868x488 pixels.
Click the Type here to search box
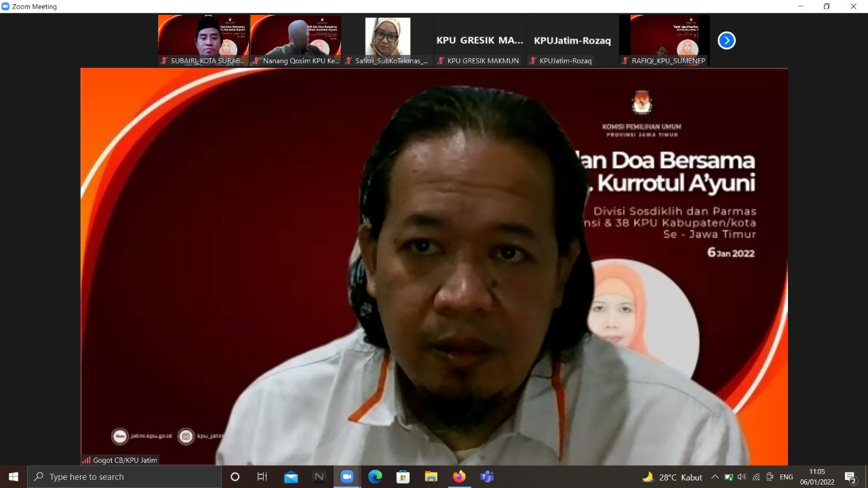pos(125,477)
